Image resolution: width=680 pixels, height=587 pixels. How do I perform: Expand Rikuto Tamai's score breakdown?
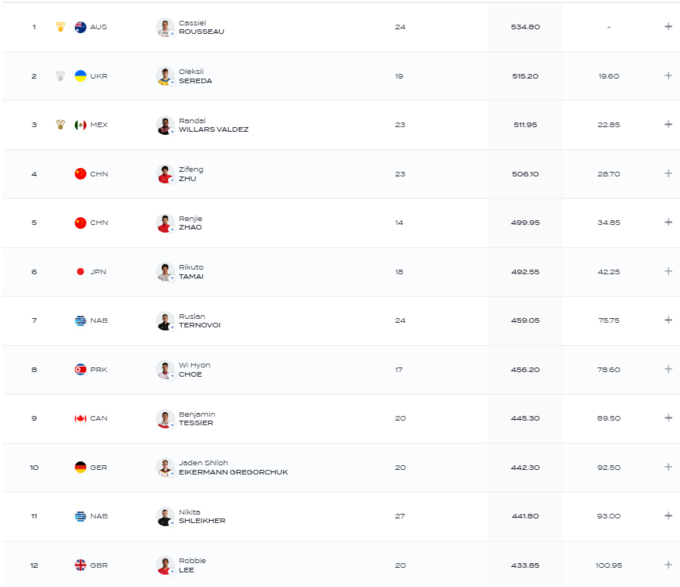point(668,272)
